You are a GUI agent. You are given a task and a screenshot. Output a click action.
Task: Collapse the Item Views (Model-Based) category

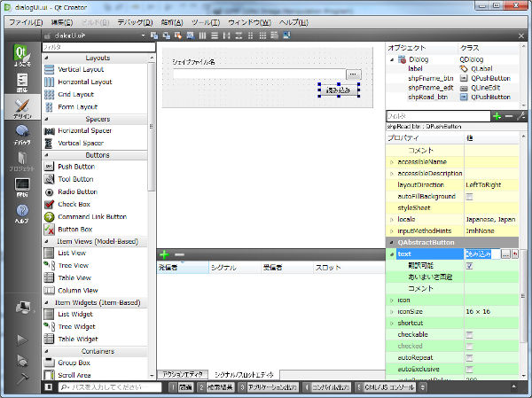[46, 242]
